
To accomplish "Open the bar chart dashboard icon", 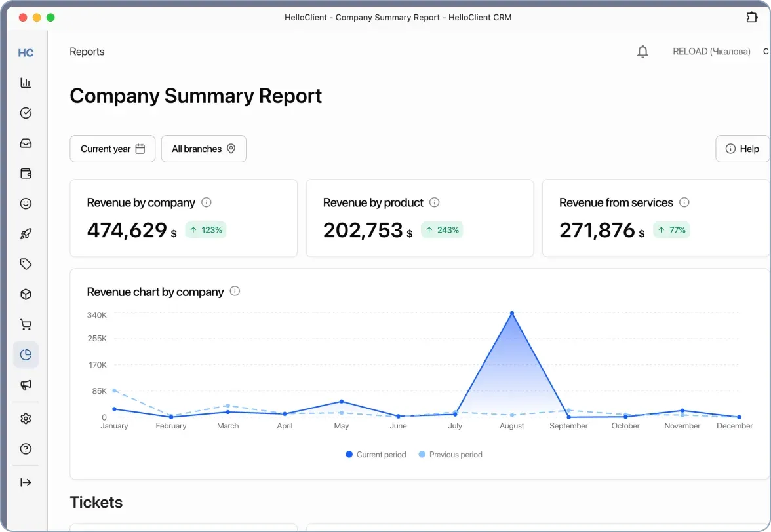I will 26,83.
